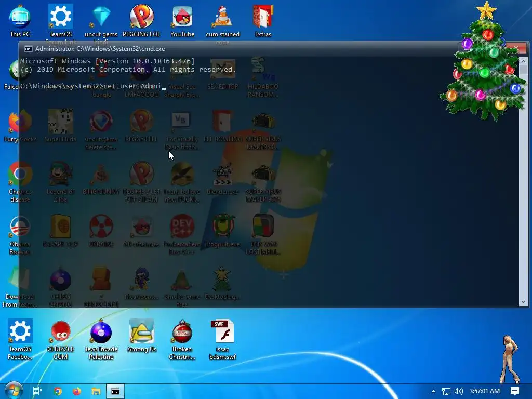
Task: Open the YouTube Angry Birds shortcut
Action: (182, 20)
